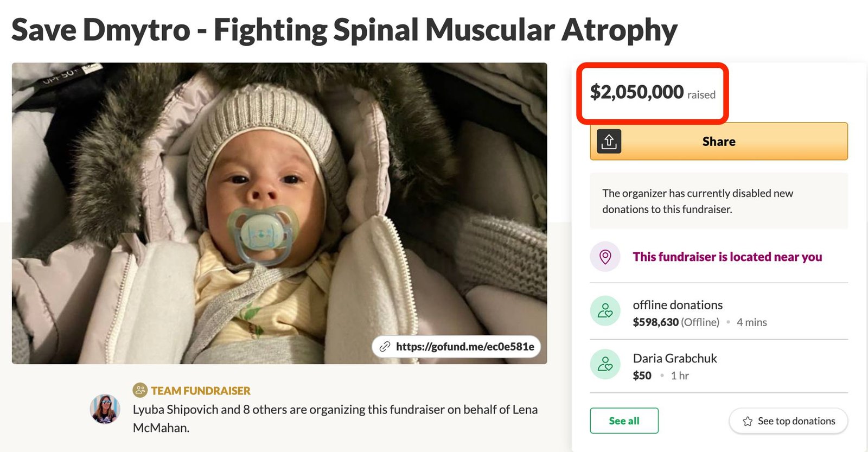Follow "This fundraiser is located near you" link
The width and height of the screenshot is (868, 452).
pos(727,257)
